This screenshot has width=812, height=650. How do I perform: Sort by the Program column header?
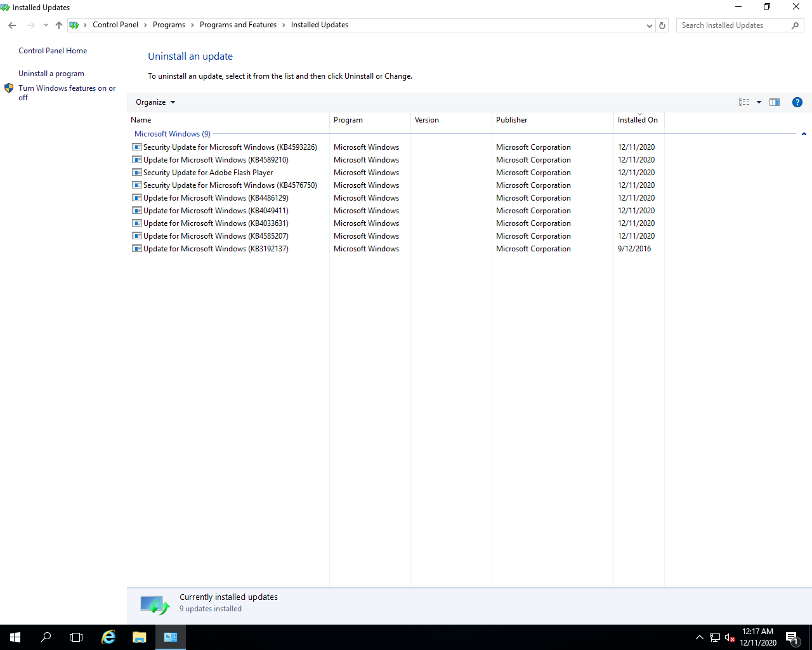pos(370,120)
